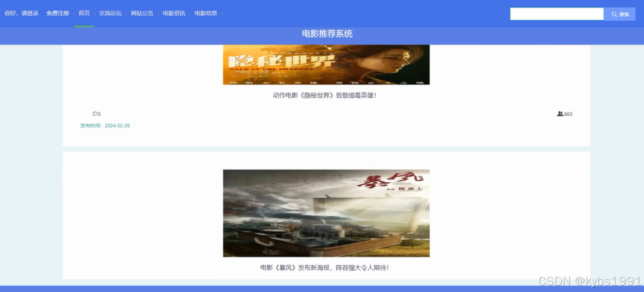Viewport: 644px width, 292px height.
Task: Click the 电影推荐系统 site title
Action: pyautogui.click(x=327, y=34)
